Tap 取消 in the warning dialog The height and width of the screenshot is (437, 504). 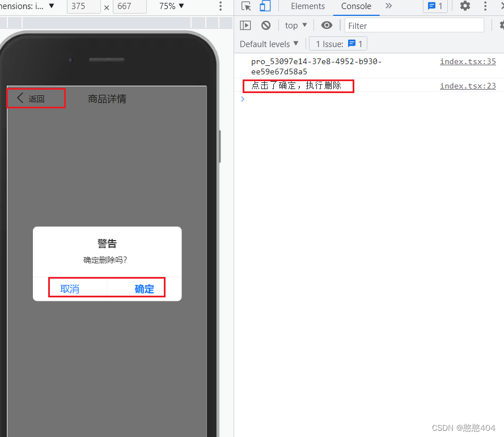(x=70, y=289)
